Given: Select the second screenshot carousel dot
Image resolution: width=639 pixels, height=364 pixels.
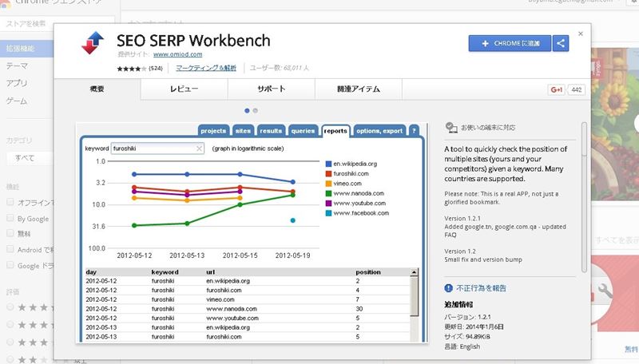Looking at the screenshot, I should point(255,110).
